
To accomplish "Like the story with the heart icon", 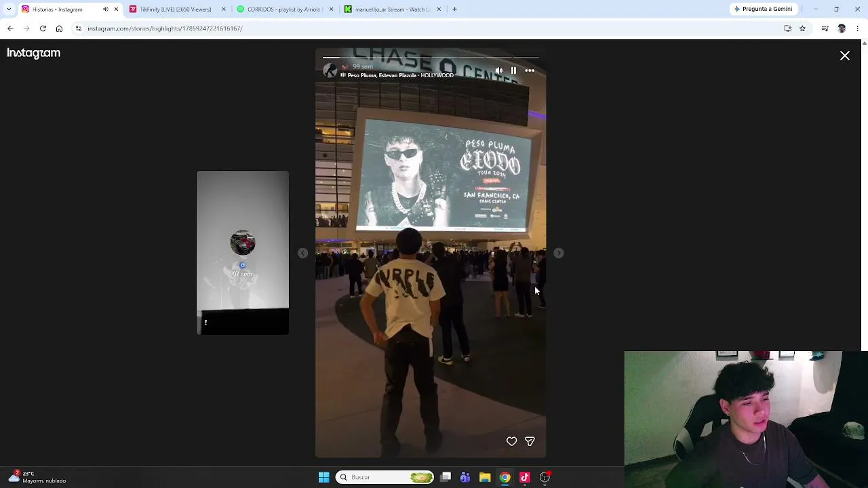I will (511, 441).
